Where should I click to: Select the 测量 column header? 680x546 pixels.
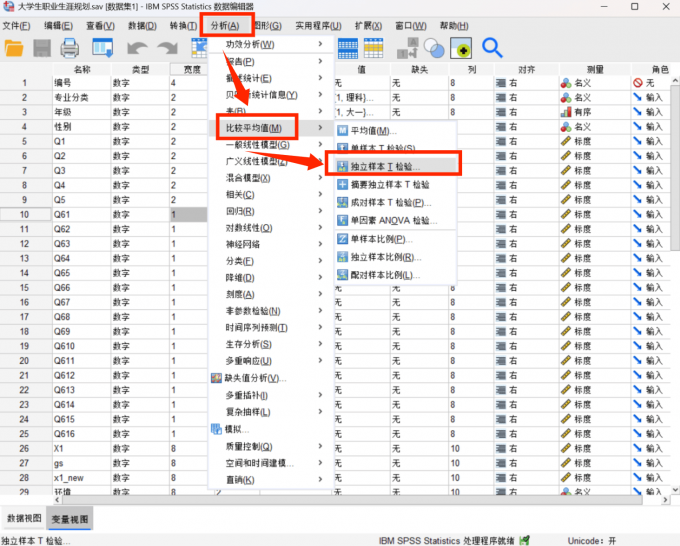coord(595,69)
